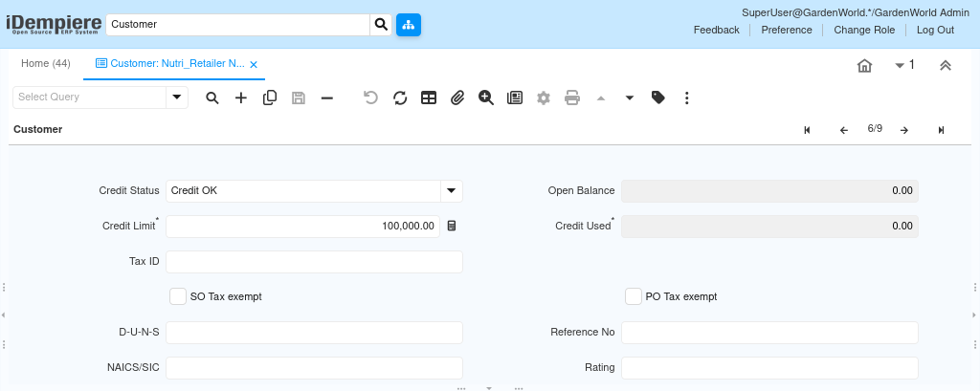This screenshot has height=391, width=980.
Task: Toggle grid view icon in toolbar
Action: point(429,98)
